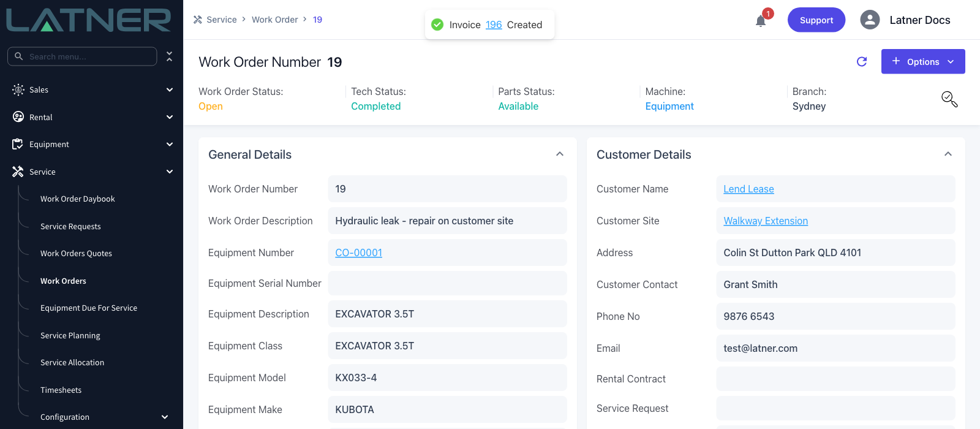Click Work Order in the breadcrumb
Viewport: 980px width, 429px height.
point(275,20)
